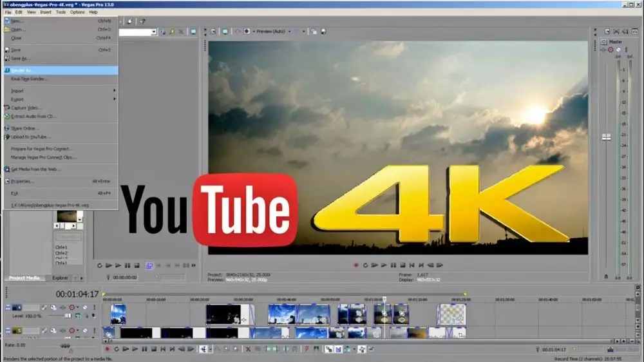The width and height of the screenshot is (644, 362).
Task: Select Capture Video menu entry
Action: point(61,108)
